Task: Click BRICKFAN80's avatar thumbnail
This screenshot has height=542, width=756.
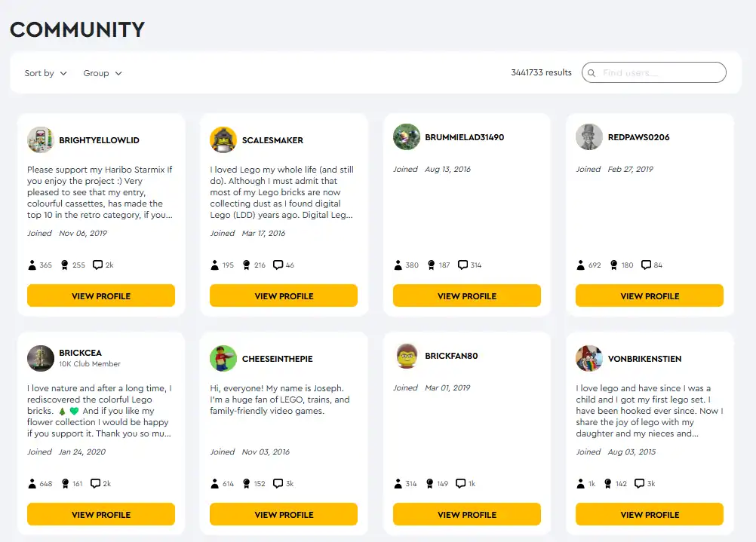Action: (407, 356)
